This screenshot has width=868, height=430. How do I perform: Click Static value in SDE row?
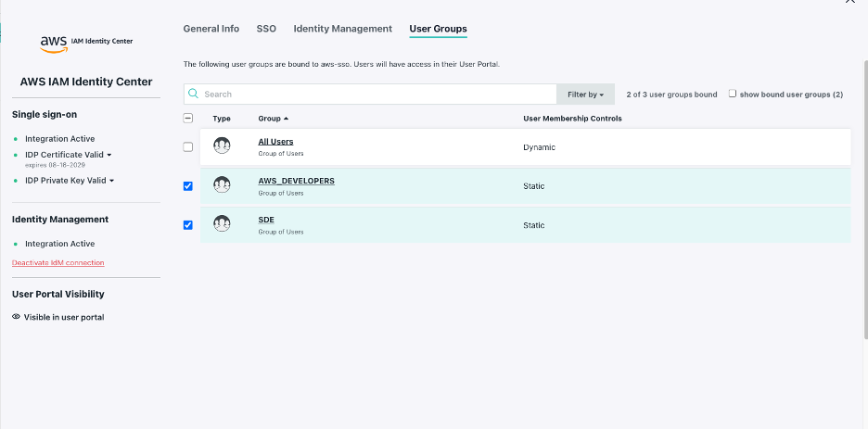point(533,225)
